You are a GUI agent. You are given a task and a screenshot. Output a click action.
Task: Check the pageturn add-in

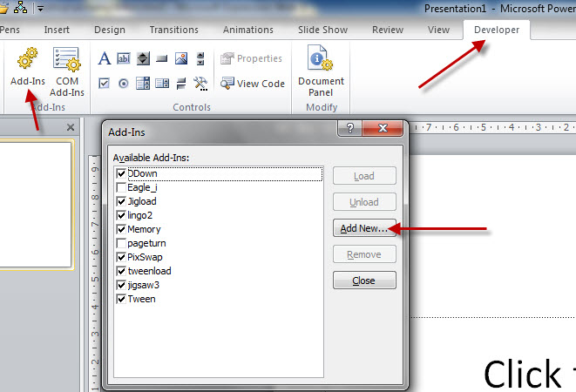tap(121, 243)
